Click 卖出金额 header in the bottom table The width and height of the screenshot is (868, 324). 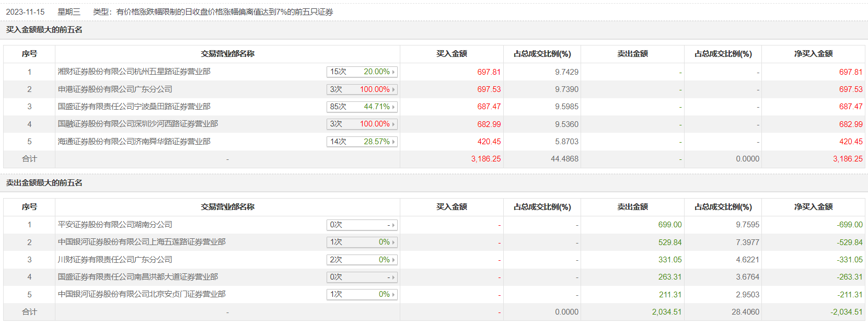click(632, 207)
